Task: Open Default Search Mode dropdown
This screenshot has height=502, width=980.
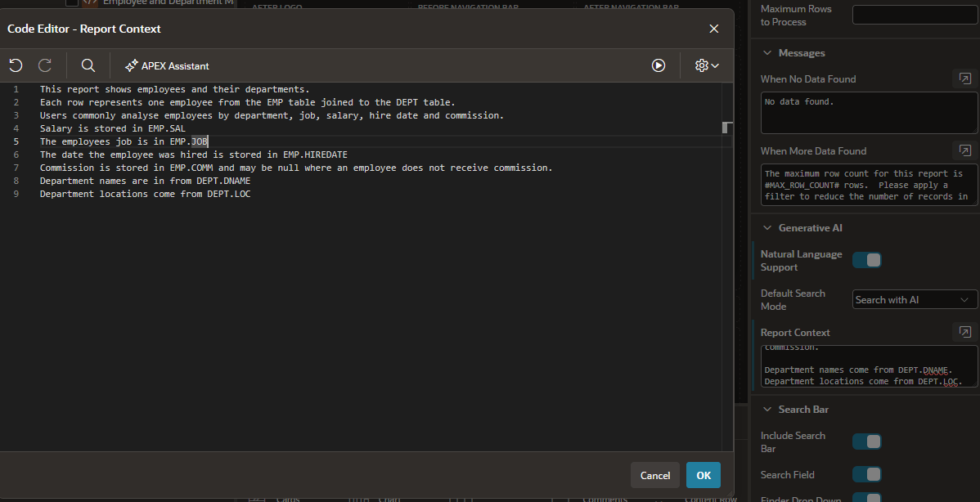Action: coord(915,300)
